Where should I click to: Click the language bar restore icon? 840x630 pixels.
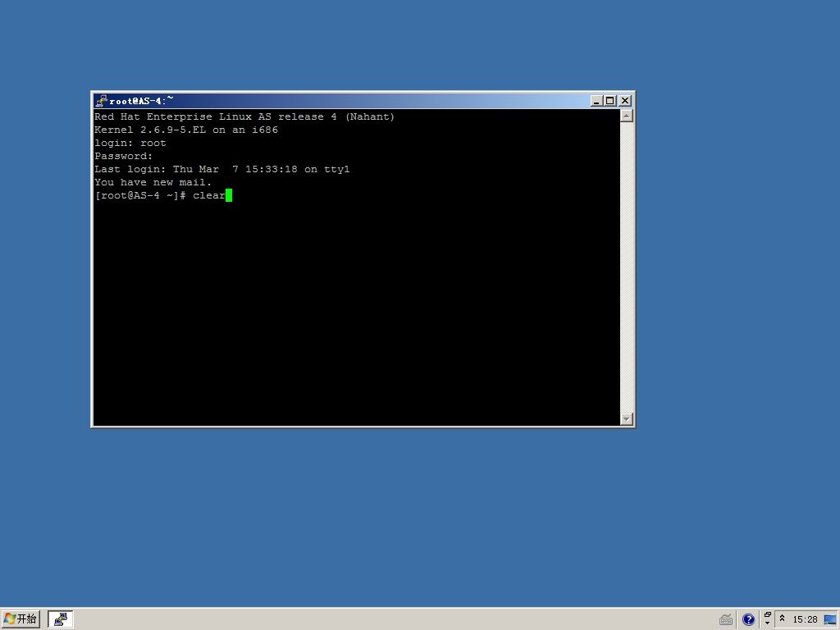[x=767, y=615]
